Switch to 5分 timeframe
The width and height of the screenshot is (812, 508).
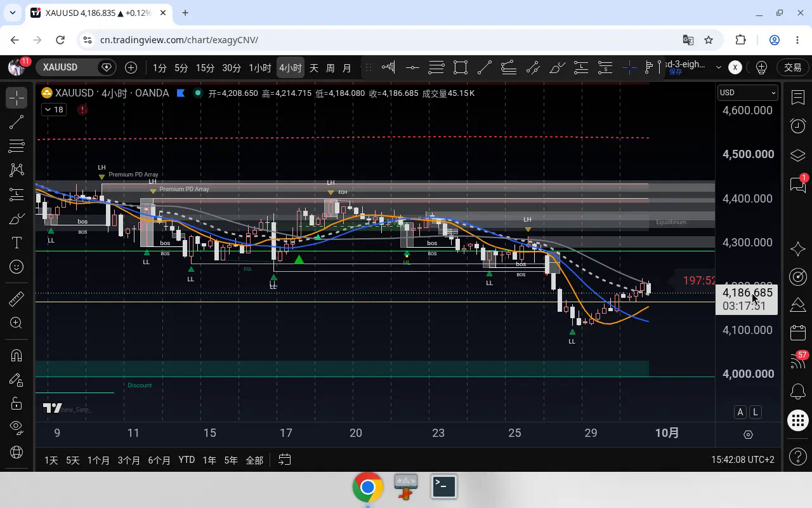point(181,67)
